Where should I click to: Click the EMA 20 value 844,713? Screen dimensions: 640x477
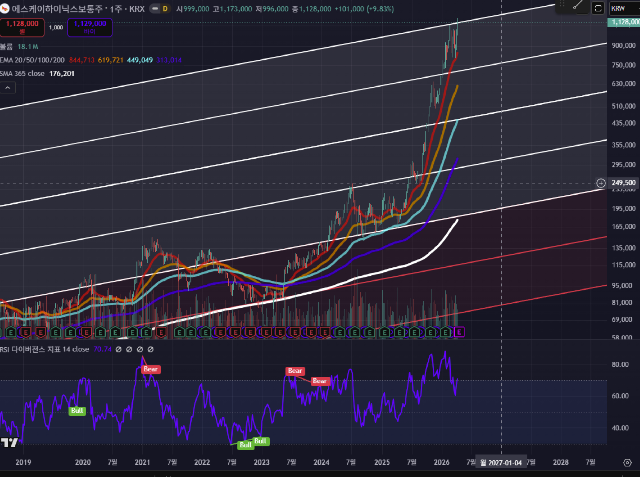tap(82, 60)
